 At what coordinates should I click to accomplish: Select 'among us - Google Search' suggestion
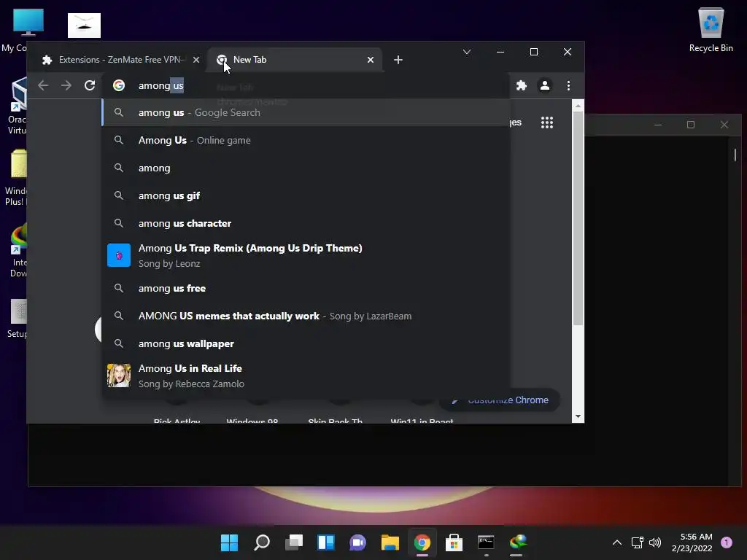(306, 112)
